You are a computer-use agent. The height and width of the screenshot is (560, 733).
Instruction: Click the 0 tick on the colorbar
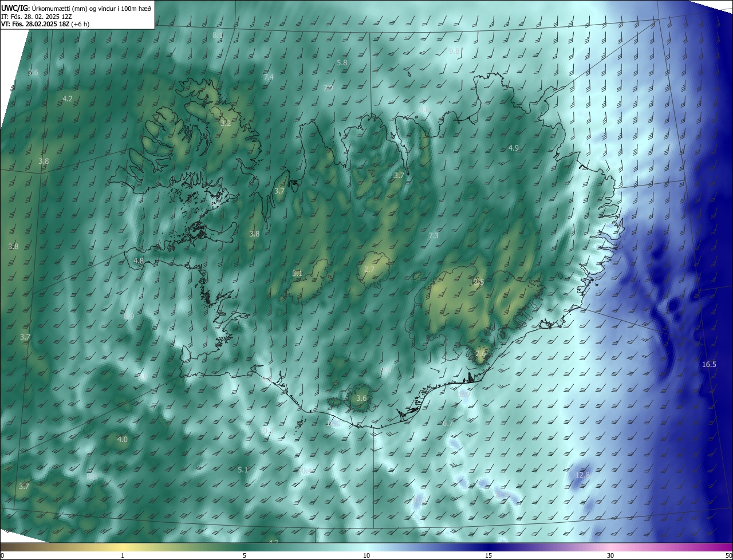[2, 556]
